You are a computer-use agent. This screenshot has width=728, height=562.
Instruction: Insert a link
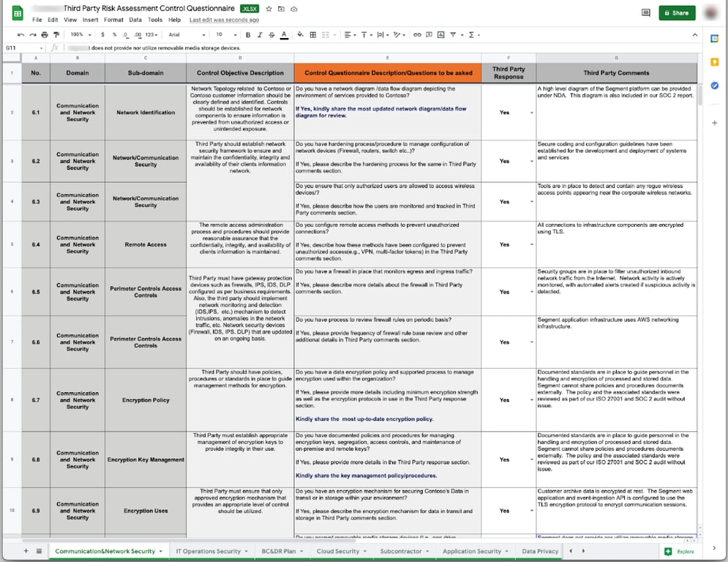(417, 35)
